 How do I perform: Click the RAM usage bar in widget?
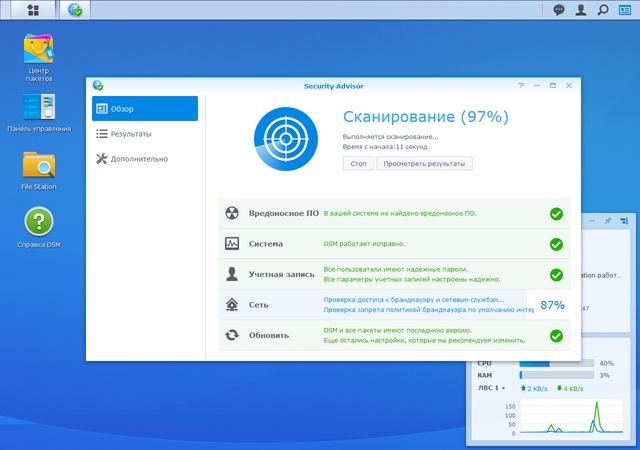pyautogui.click(x=556, y=375)
